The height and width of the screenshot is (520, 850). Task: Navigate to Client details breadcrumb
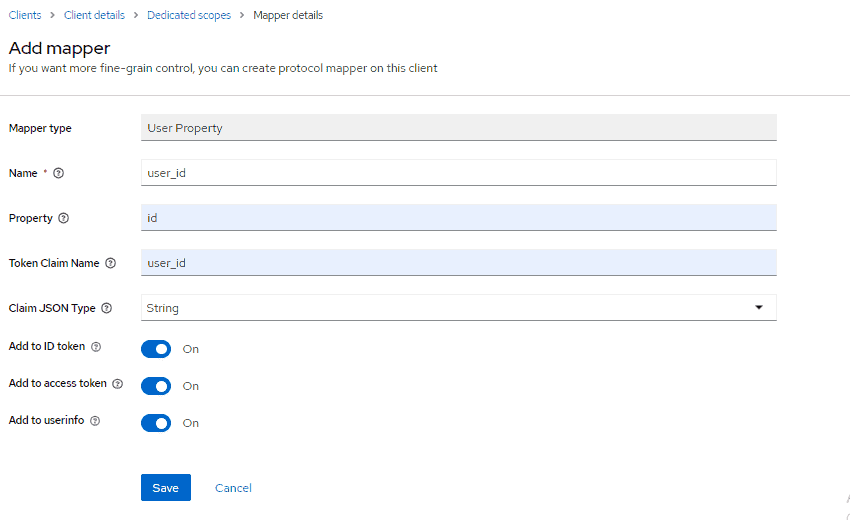(x=94, y=15)
